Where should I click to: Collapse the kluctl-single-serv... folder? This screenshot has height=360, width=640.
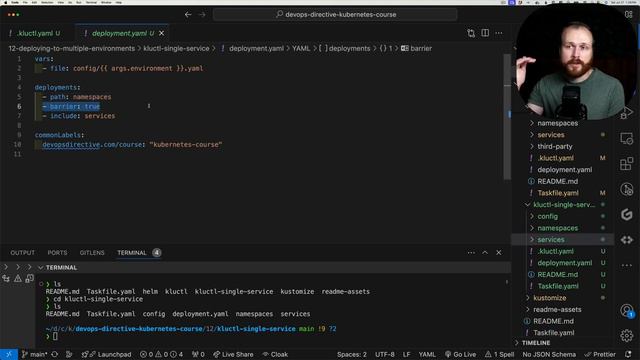click(x=564, y=204)
